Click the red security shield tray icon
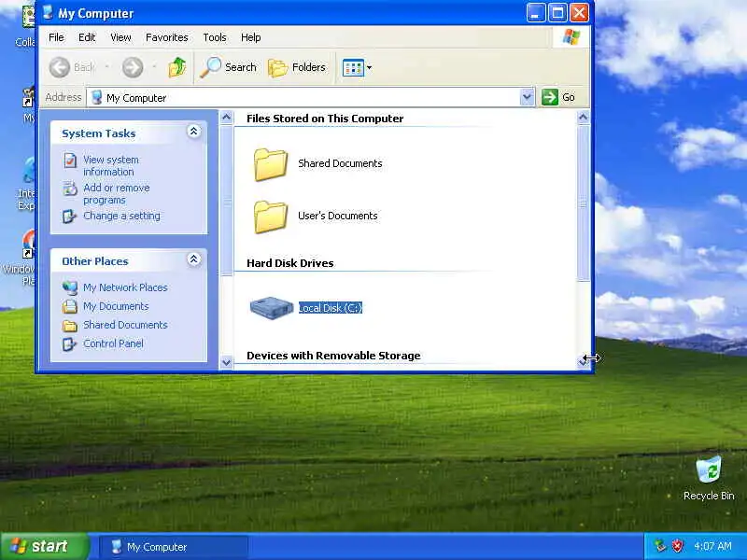This screenshot has height=560, width=747. 677,546
